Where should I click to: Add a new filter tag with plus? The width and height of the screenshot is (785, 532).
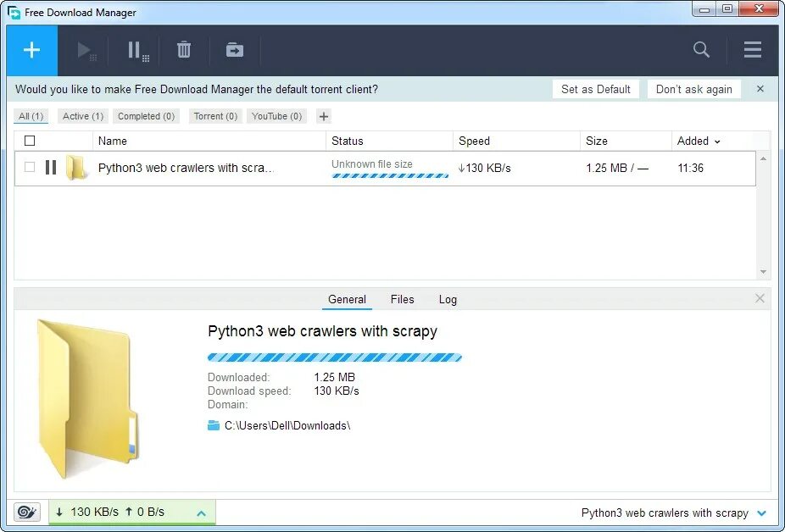click(x=324, y=117)
